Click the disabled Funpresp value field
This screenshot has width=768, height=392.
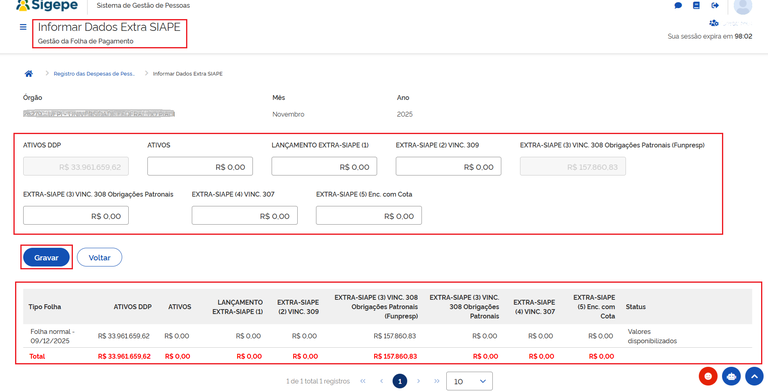(x=573, y=167)
